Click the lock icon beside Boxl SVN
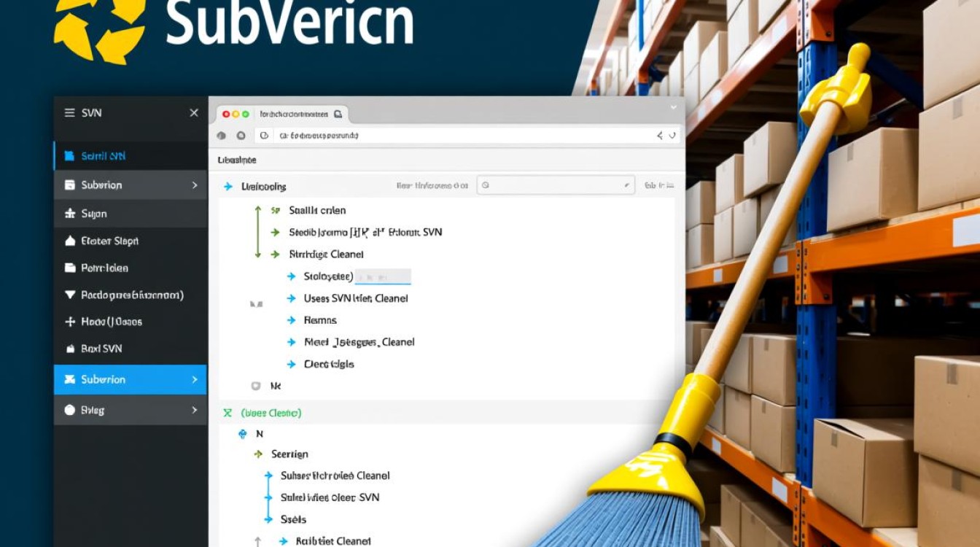 pos(70,349)
